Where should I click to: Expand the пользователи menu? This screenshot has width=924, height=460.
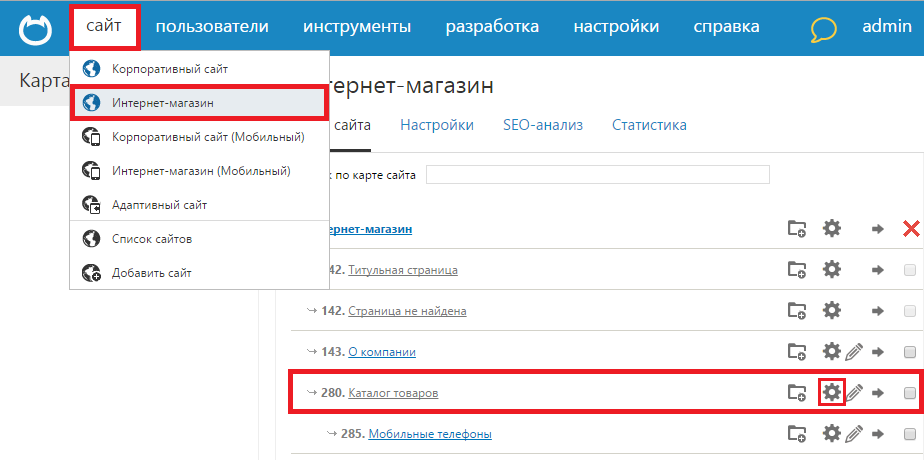point(212,27)
